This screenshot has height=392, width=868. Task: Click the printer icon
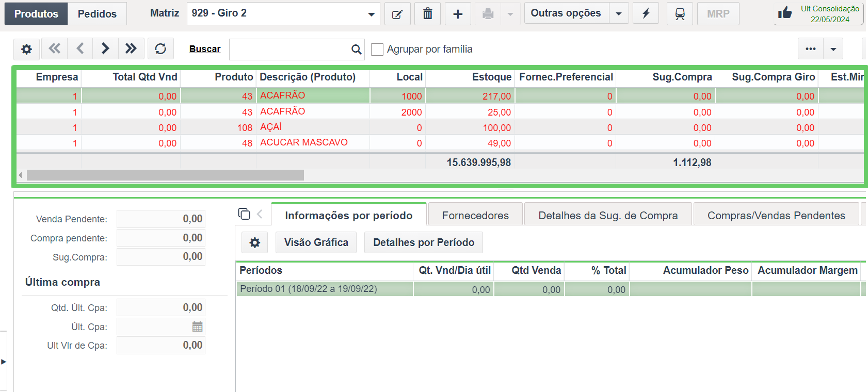coord(488,14)
